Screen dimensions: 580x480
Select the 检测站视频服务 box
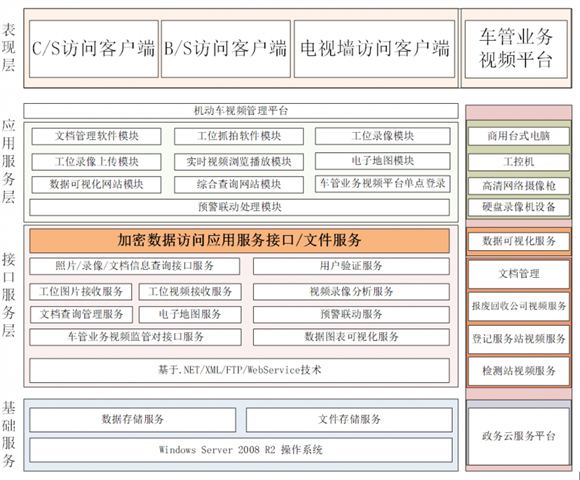click(519, 371)
